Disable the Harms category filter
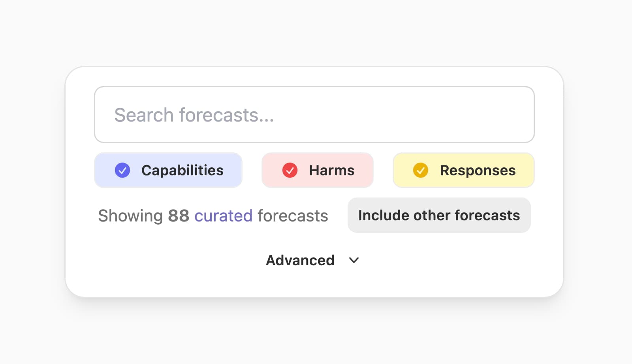 (x=317, y=170)
